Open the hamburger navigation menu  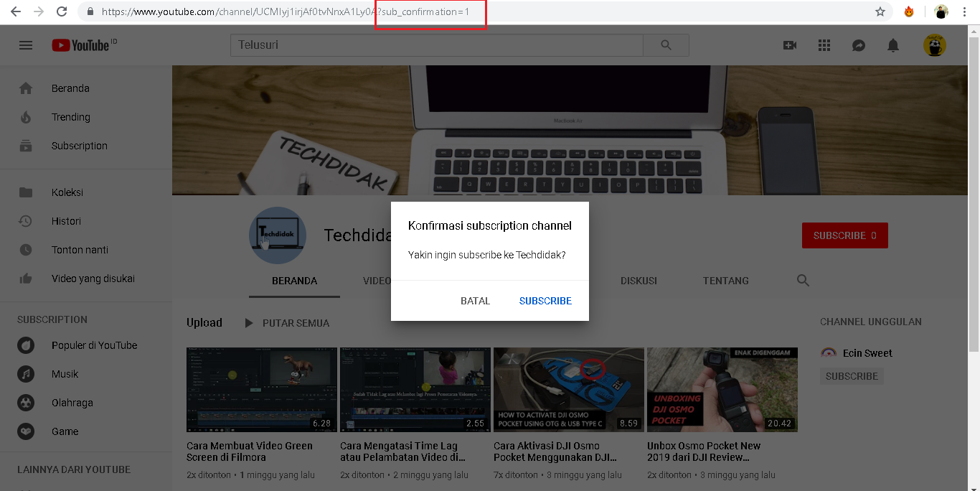coord(26,45)
